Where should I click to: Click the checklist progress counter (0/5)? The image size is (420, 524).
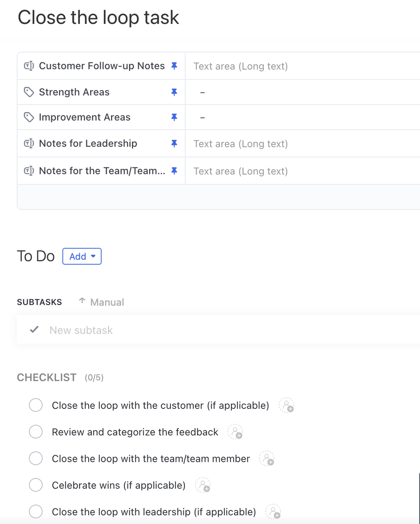[x=94, y=377]
